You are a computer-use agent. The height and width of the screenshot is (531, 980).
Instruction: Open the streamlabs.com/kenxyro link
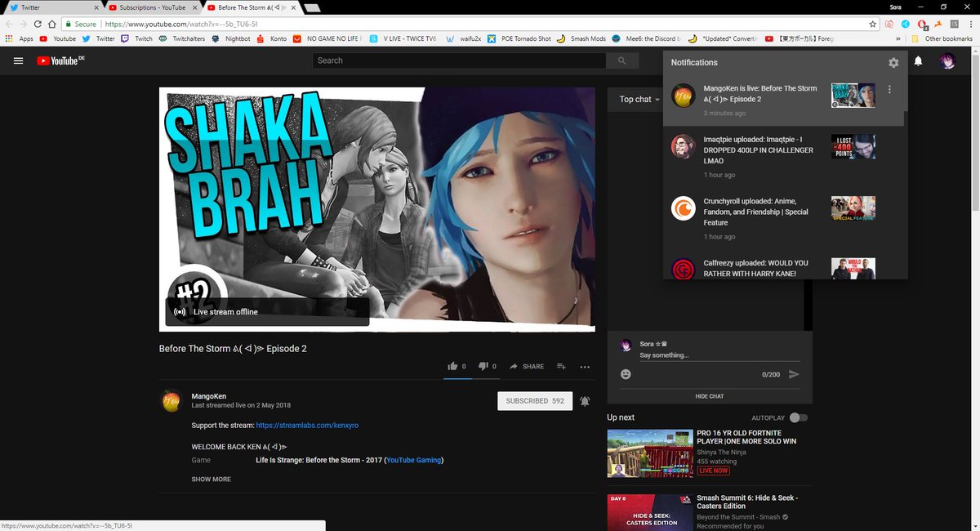307,426
